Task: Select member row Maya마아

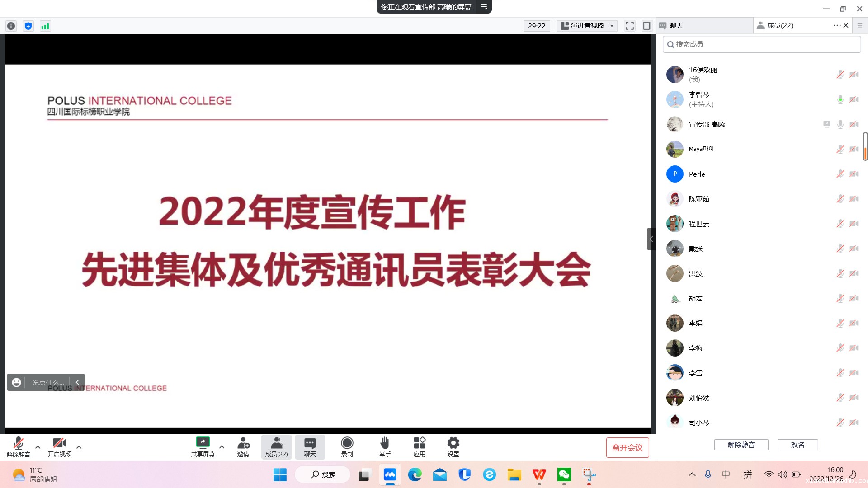Action: (x=762, y=149)
